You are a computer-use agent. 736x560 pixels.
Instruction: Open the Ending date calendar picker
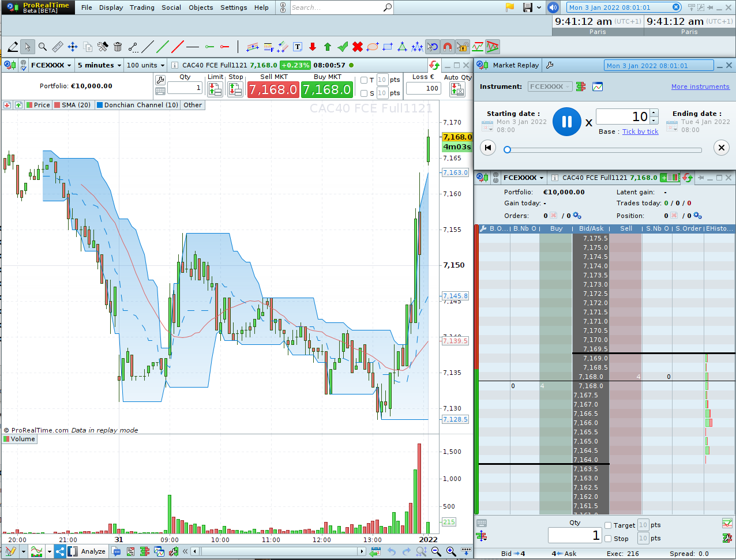coord(672,126)
